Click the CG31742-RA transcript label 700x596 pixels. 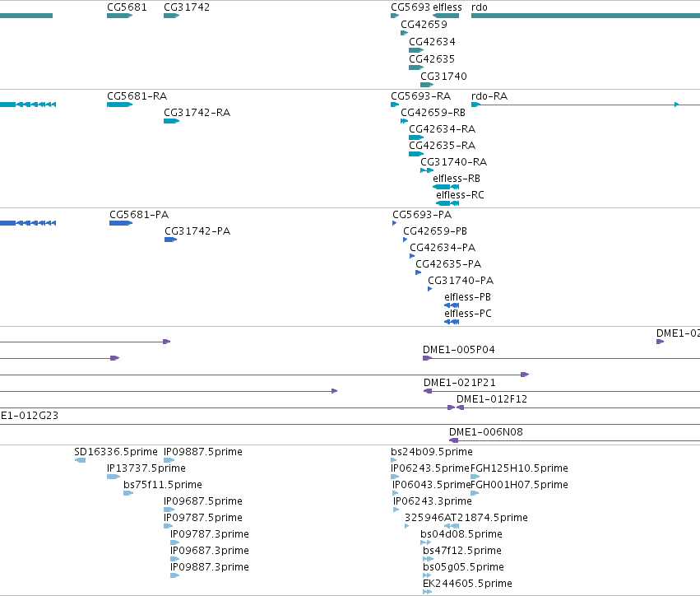pos(197,113)
